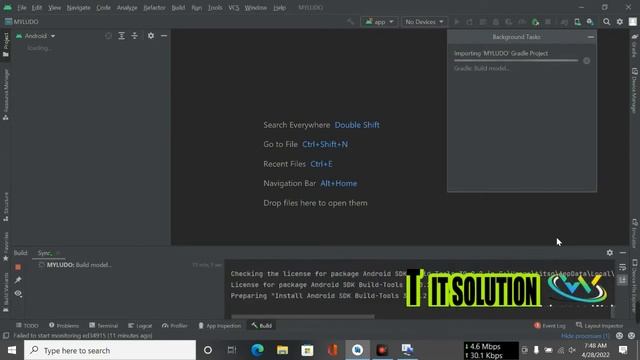Open the TODO tool window
Image resolution: width=640 pixels, height=360 pixels.
click(27, 326)
